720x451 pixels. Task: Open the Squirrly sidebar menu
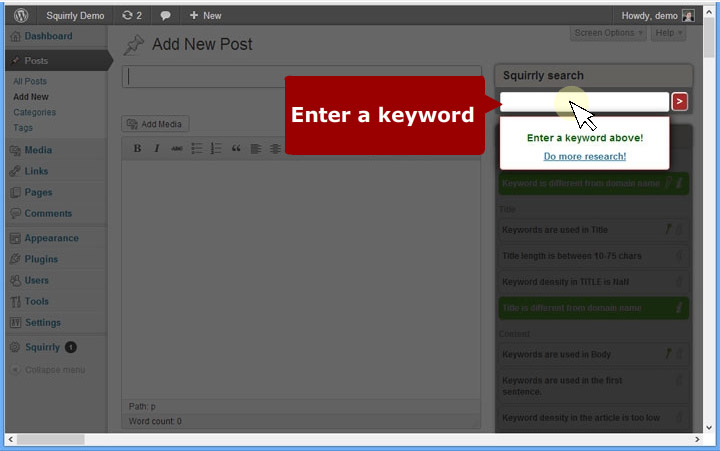[43, 347]
